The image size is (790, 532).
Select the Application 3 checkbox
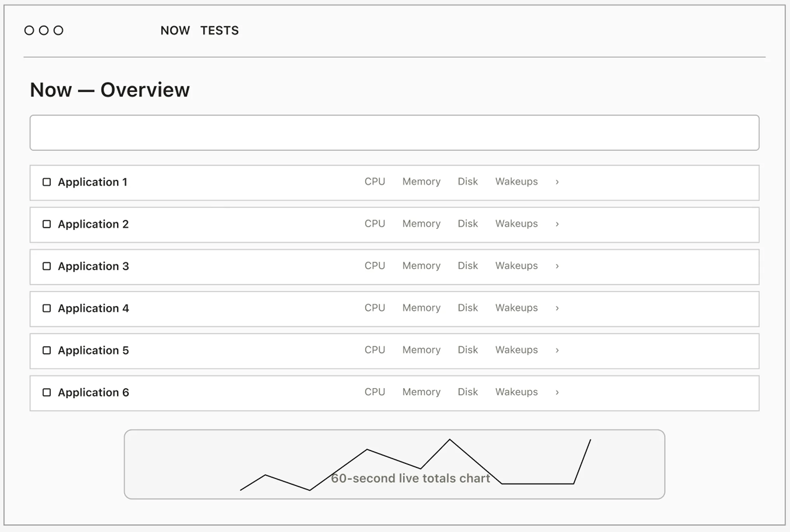[x=47, y=266]
